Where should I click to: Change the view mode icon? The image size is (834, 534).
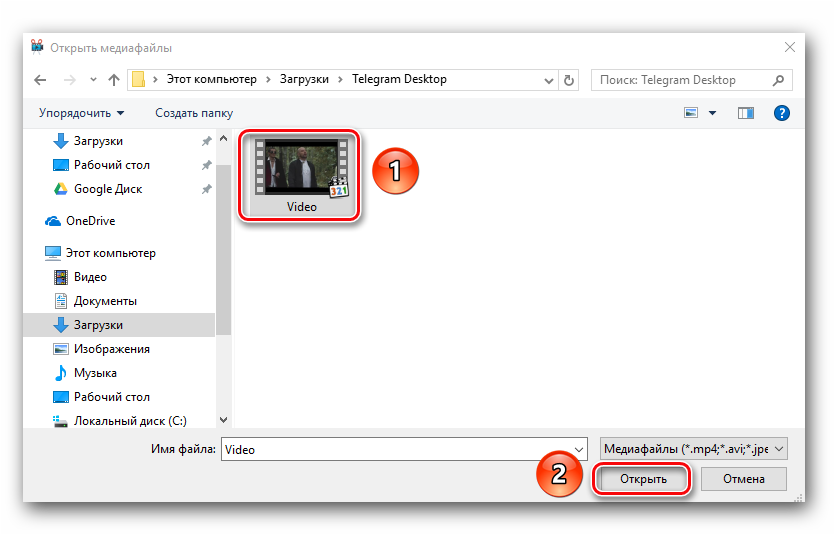pyautogui.click(x=691, y=113)
